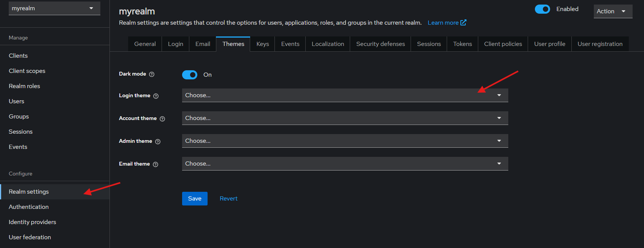Open User federation in sidebar
This screenshot has width=644, height=248.
(55, 237)
